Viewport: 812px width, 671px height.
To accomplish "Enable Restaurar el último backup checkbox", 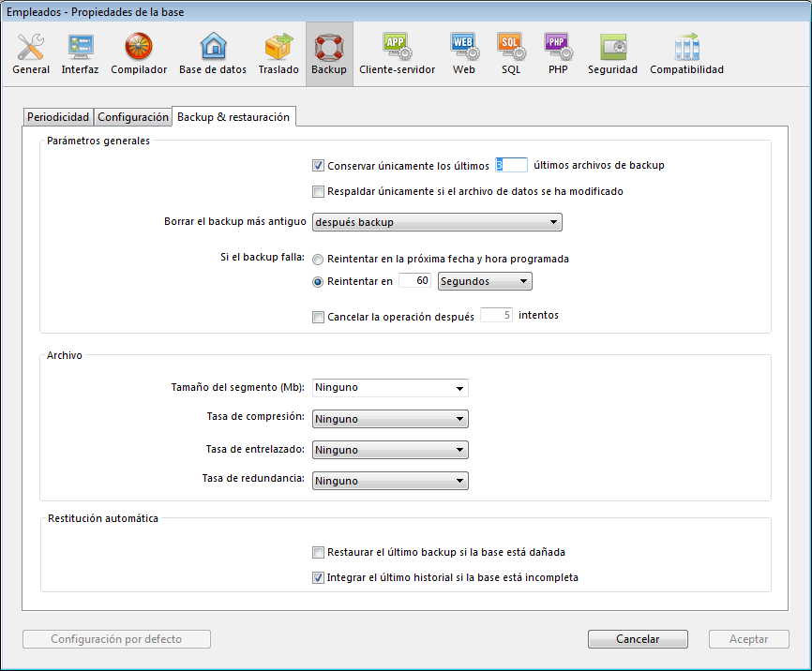I will tap(318, 552).
